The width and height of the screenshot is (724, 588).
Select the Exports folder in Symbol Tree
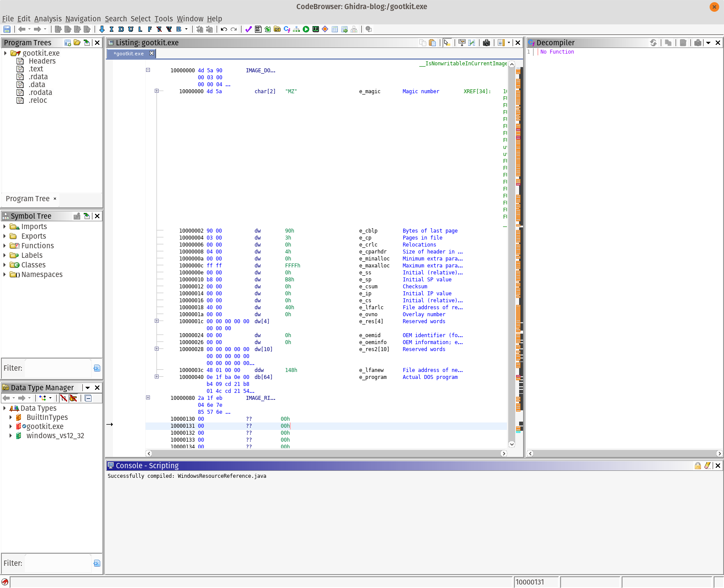[34, 236]
